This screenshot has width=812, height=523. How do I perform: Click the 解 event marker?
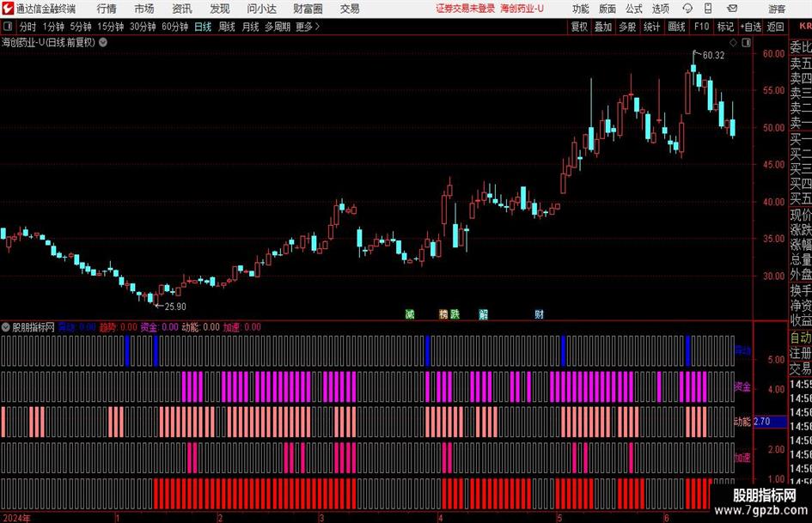[x=483, y=313]
